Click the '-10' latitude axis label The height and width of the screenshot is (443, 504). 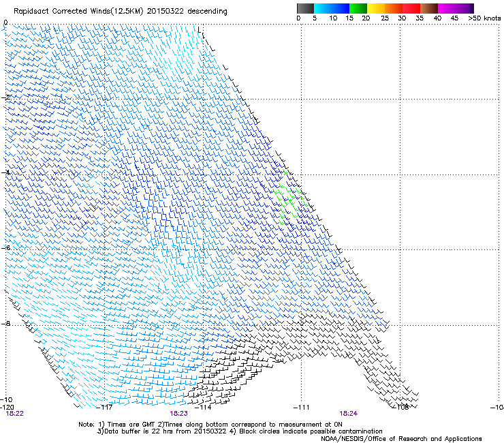(6, 399)
